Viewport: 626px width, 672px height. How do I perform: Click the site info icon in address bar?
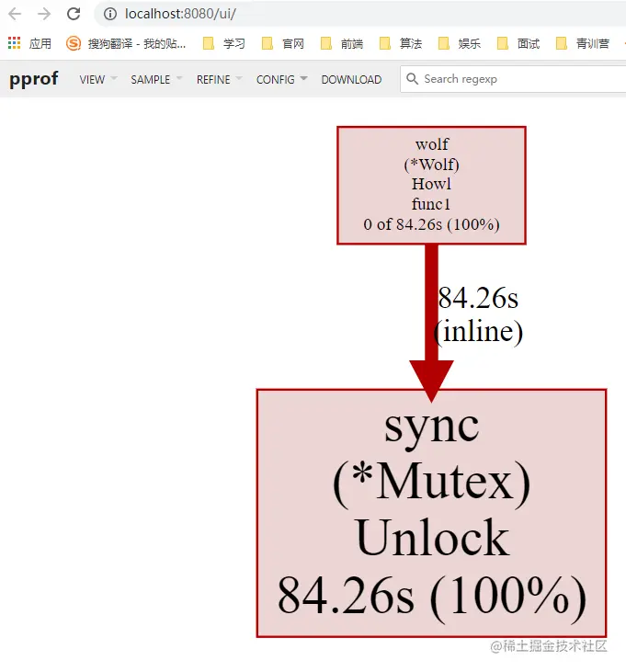click(110, 14)
